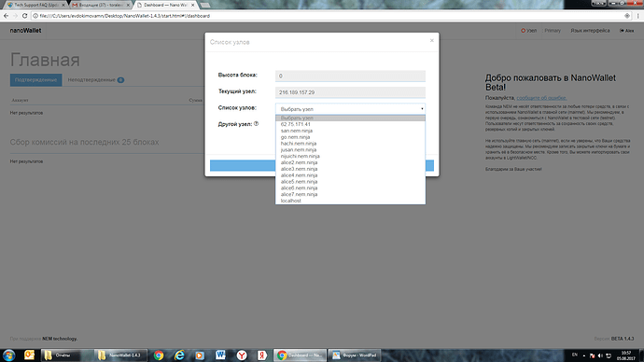Switch to the Tech Support FAQ tab

pos(35,5)
